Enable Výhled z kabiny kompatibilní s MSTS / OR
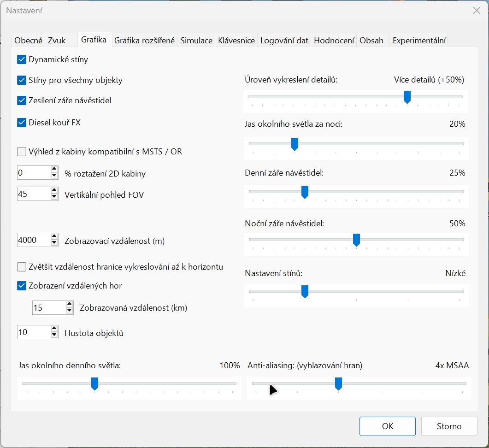 (22, 152)
